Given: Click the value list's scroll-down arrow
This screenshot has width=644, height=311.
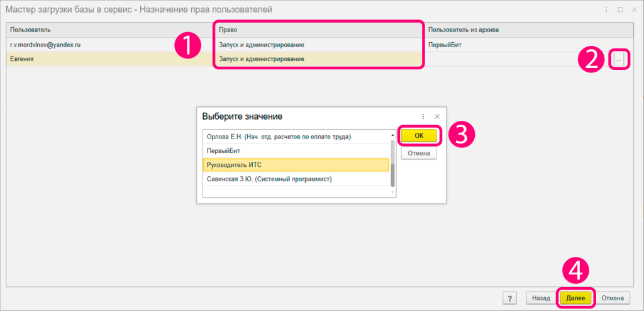Looking at the screenshot, I should [x=392, y=193].
